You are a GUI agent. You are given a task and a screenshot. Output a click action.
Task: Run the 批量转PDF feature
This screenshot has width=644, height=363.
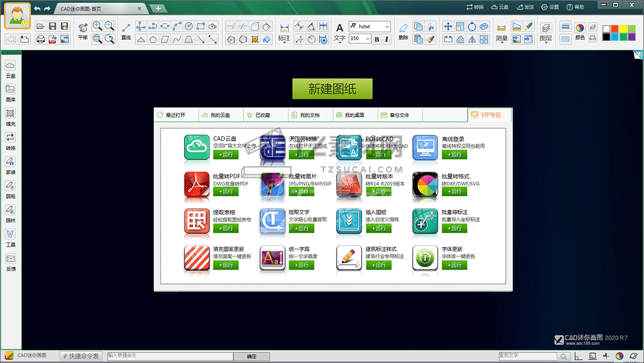point(226,192)
